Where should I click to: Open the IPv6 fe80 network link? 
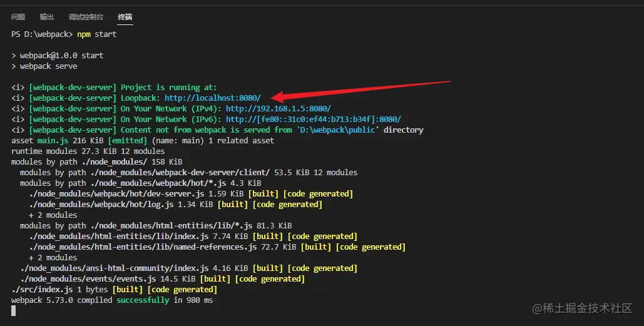[x=314, y=120]
